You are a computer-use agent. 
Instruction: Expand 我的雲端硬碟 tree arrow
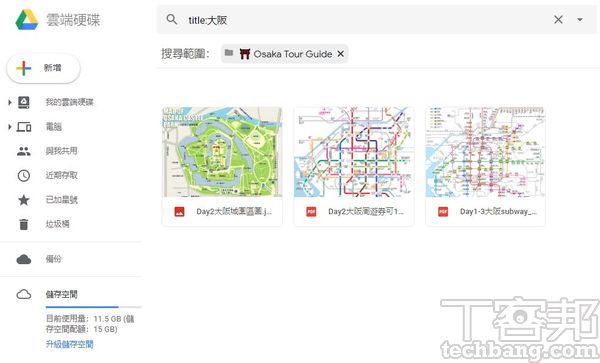point(10,103)
